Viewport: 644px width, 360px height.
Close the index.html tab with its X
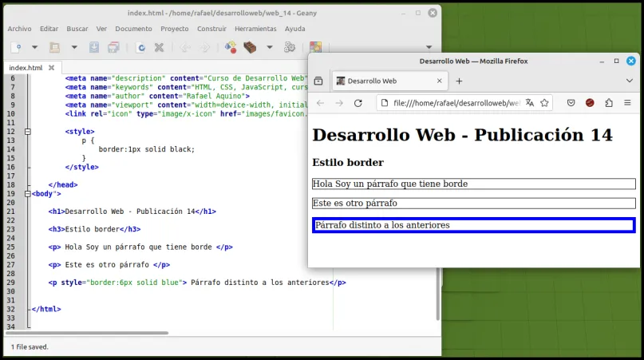(51, 67)
